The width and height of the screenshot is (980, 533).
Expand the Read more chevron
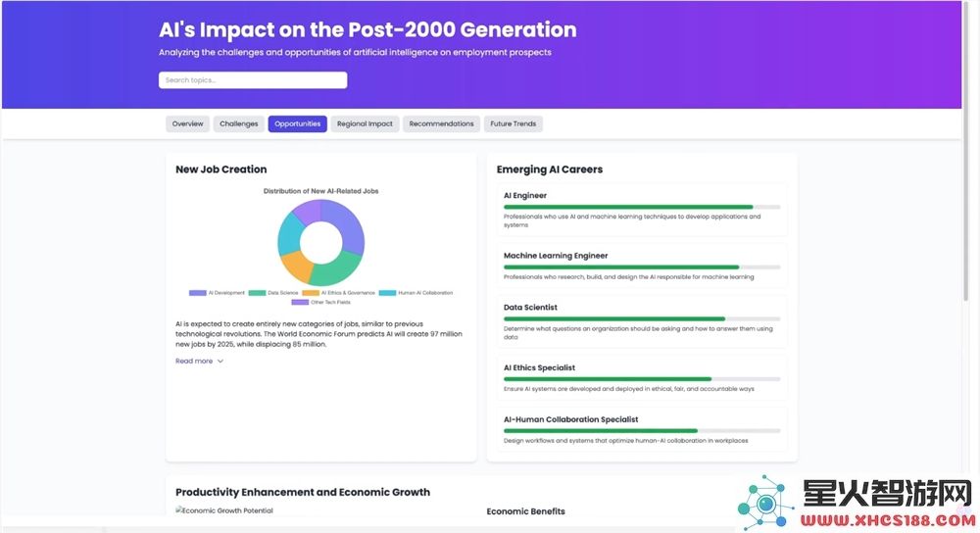220,362
